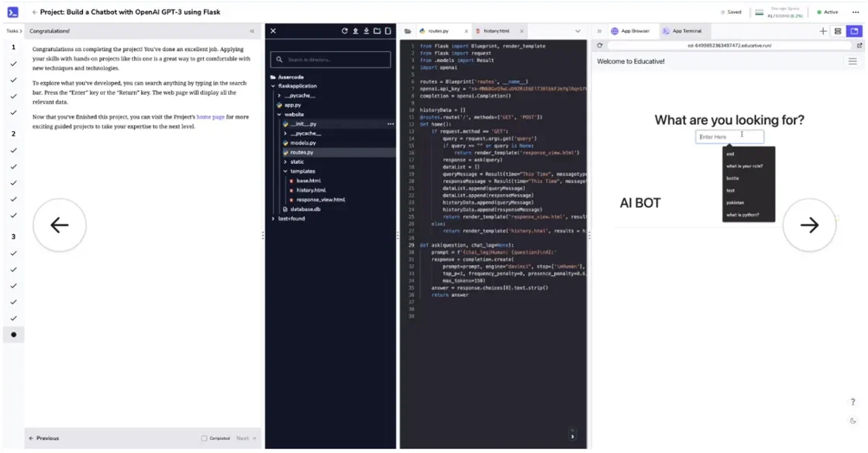Open the top-right three-dot menu

tap(856, 12)
